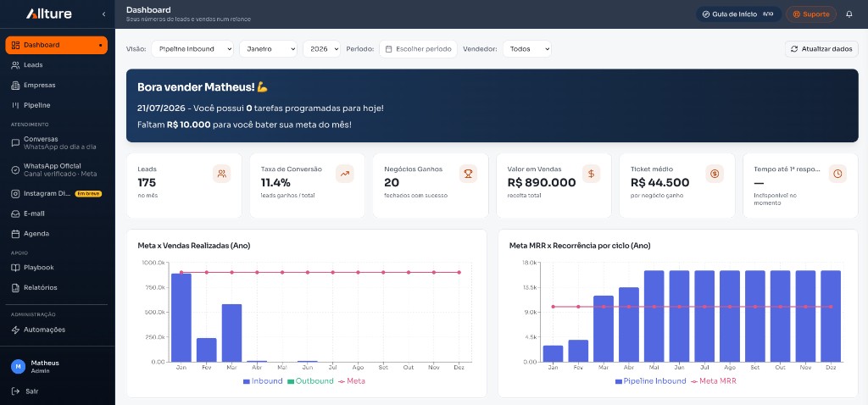Click the Taxa de Conversão trend icon
The image size is (868, 405).
(x=345, y=174)
